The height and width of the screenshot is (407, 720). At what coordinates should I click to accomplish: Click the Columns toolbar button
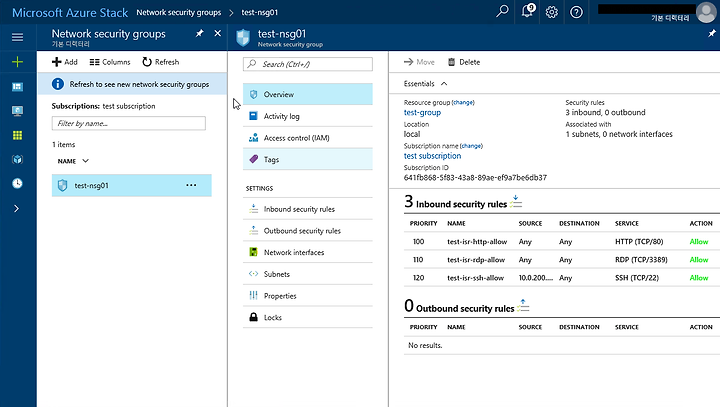(x=110, y=62)
